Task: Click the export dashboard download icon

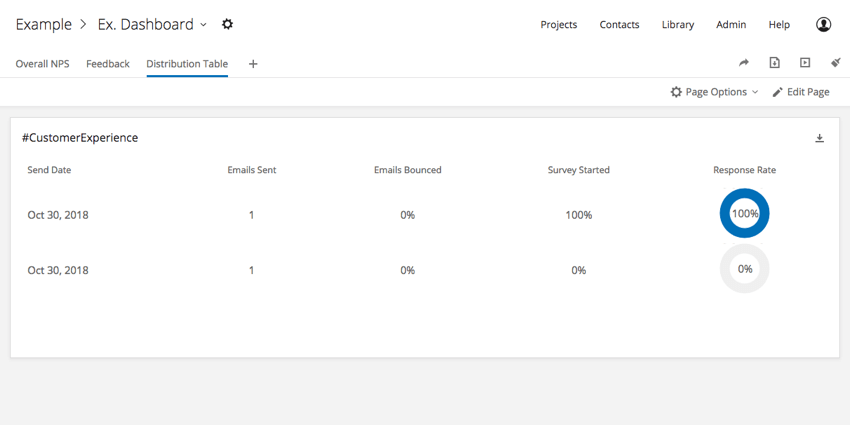Action: pyautogui.click(x=775, y=63)
